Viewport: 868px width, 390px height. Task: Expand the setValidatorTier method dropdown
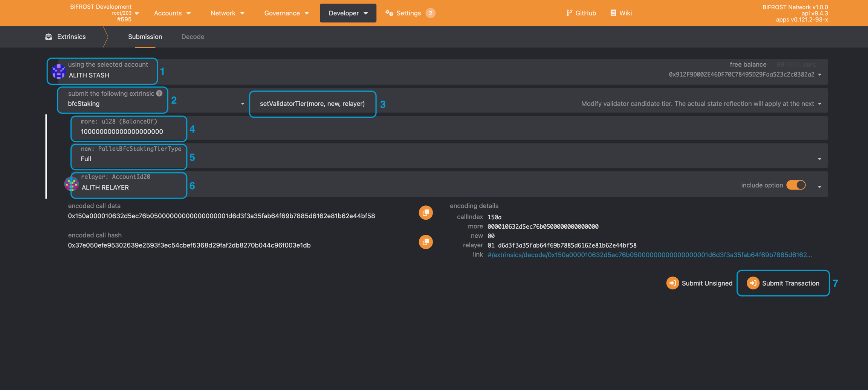coord(819,104)
